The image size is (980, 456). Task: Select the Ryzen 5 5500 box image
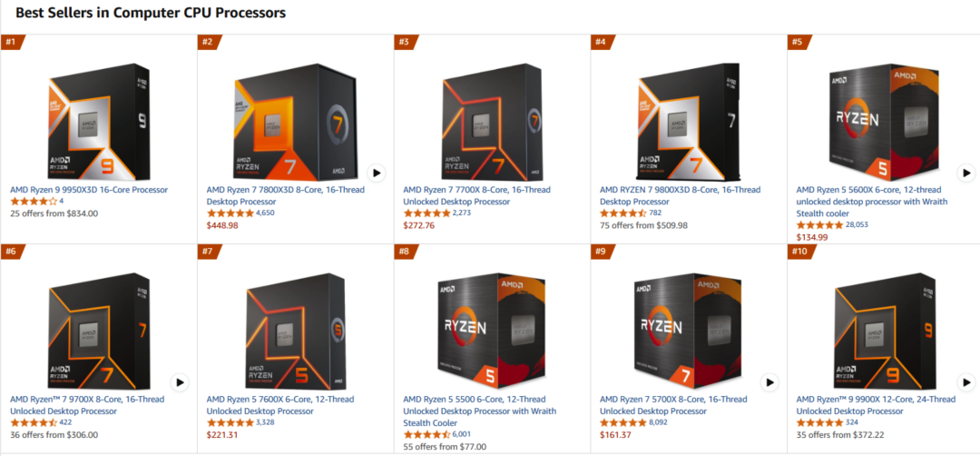492,331
